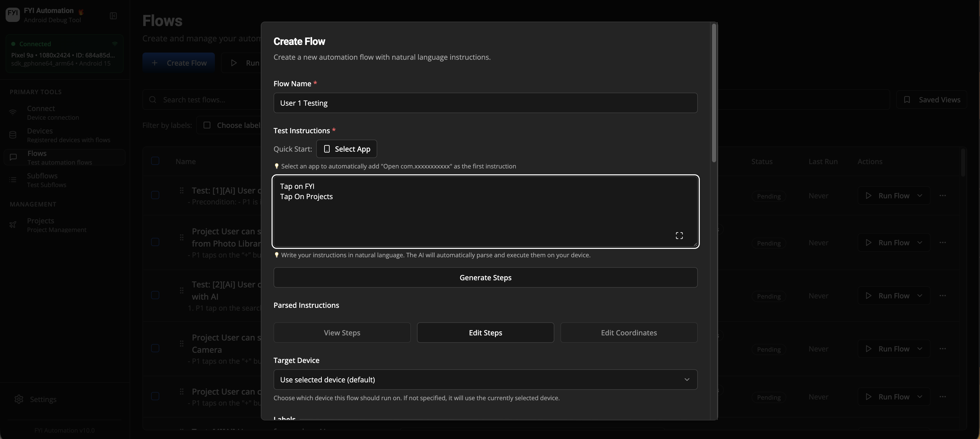Click the Select App quick start button
The width and height of the screenshot is (980, 439).
click(x=347, y=149)
